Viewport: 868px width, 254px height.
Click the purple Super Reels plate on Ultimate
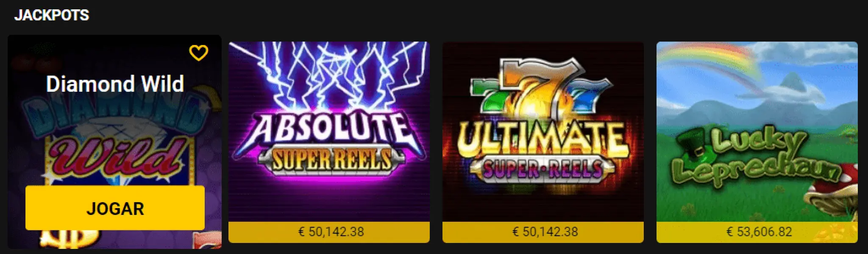coord(542,169)
